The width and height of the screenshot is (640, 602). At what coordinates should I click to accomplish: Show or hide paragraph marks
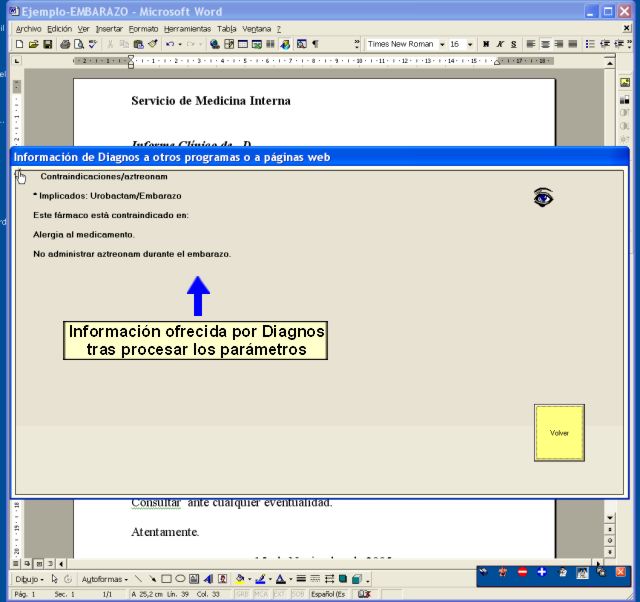coord(316,44)
